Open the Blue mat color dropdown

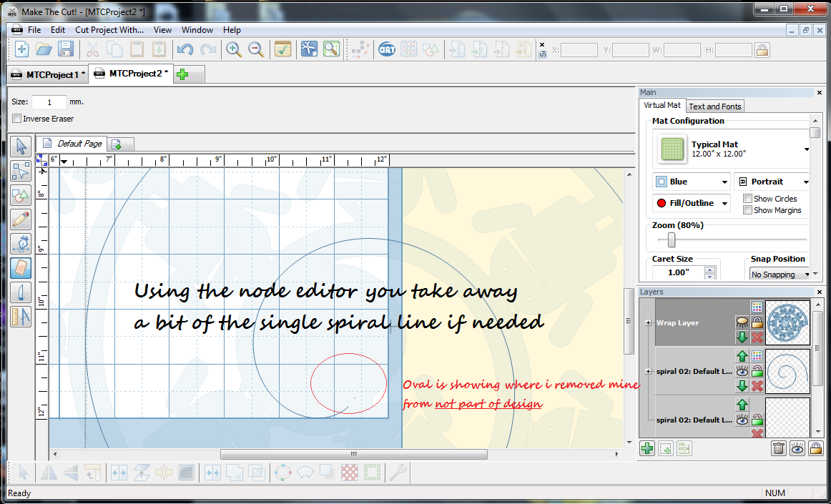pyautogui.click(x=691, y=182)
